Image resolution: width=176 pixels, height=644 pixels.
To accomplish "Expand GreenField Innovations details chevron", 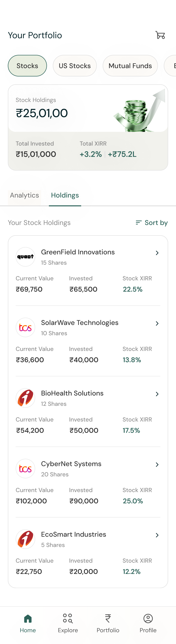I will pos(157,253).
